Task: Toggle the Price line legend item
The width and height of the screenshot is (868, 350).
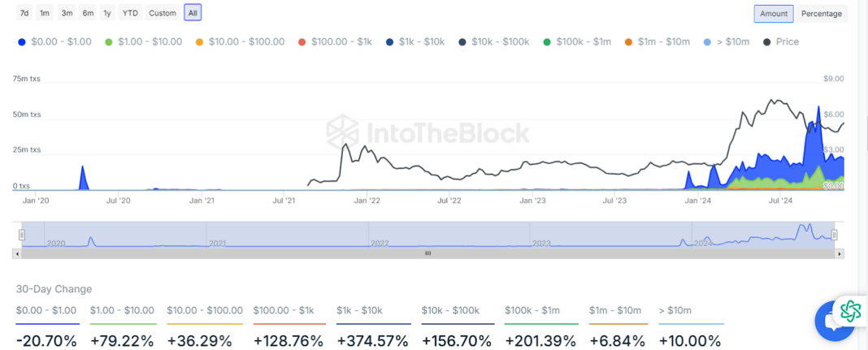Action: pos(781,41)
